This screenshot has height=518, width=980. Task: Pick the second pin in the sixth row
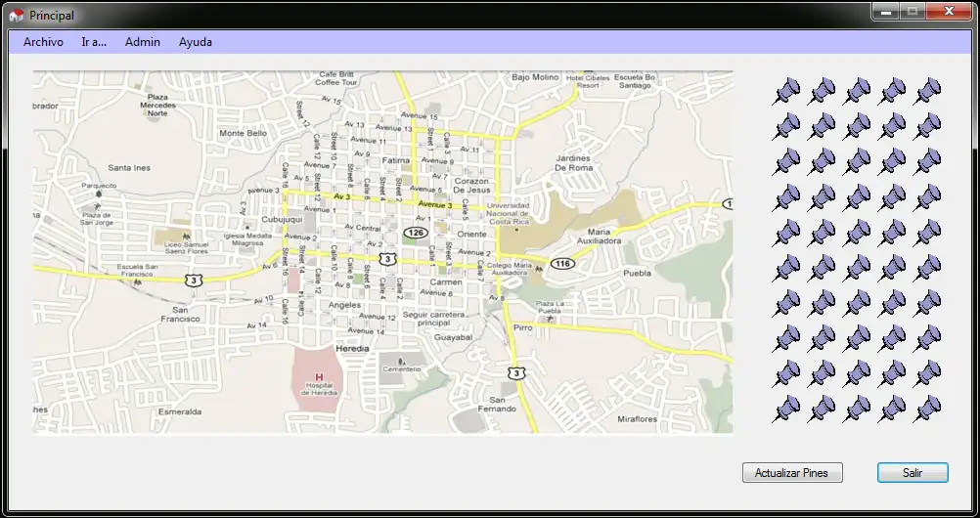[x=822, y=268]
